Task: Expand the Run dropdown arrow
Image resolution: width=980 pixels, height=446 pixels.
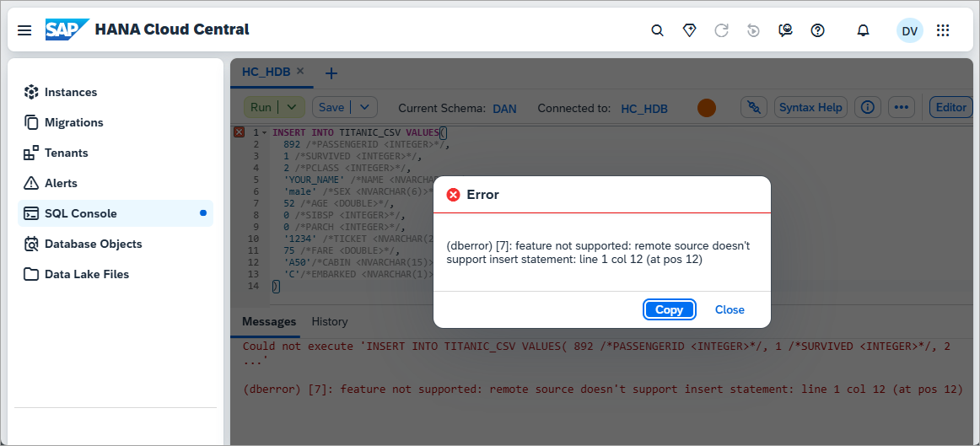Action: [x=291, y=107]
